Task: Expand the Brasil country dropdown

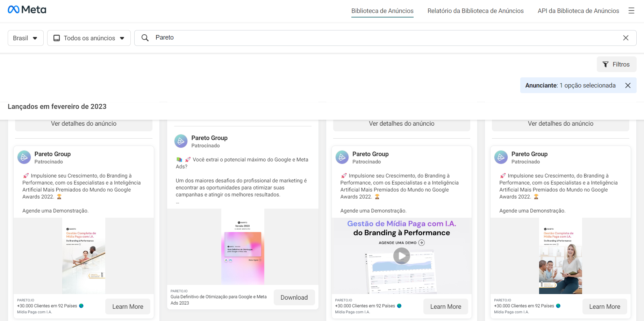Action: [x=26, y=38]
